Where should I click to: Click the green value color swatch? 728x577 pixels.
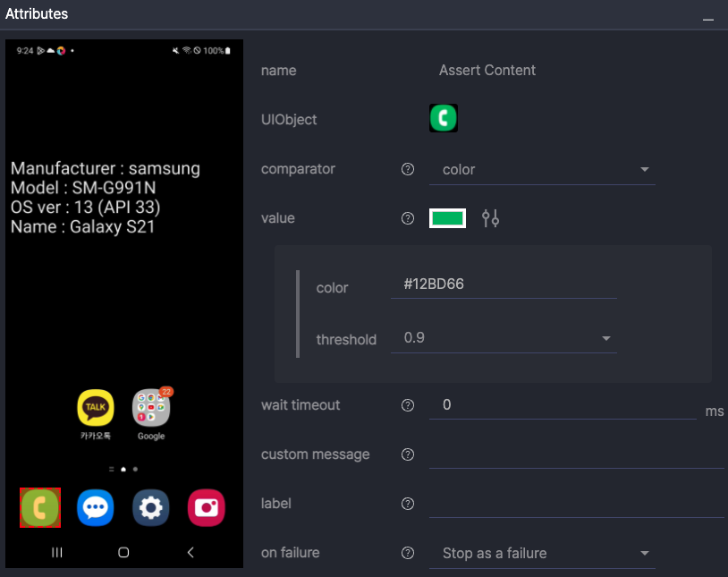(x=447, y=218)
